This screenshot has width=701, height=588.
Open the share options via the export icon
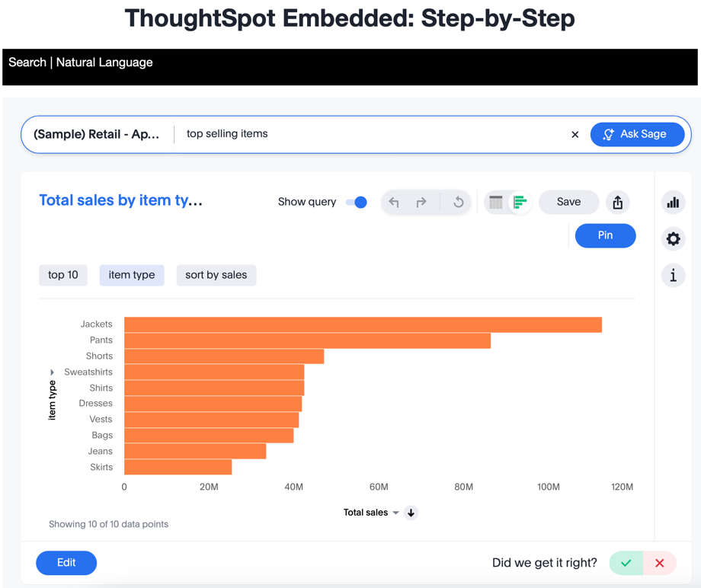click(617, 202)
